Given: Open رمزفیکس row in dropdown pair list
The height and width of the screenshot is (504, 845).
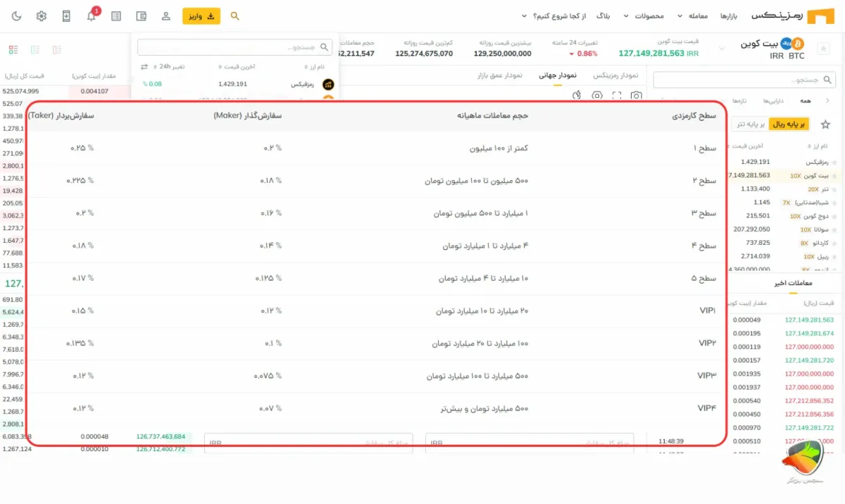Looking at the screenshot, I should tap(234, 84).
